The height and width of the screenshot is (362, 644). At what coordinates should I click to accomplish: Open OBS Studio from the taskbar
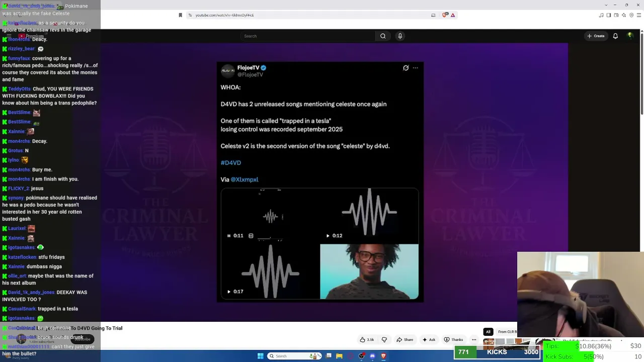coord(362,356)
